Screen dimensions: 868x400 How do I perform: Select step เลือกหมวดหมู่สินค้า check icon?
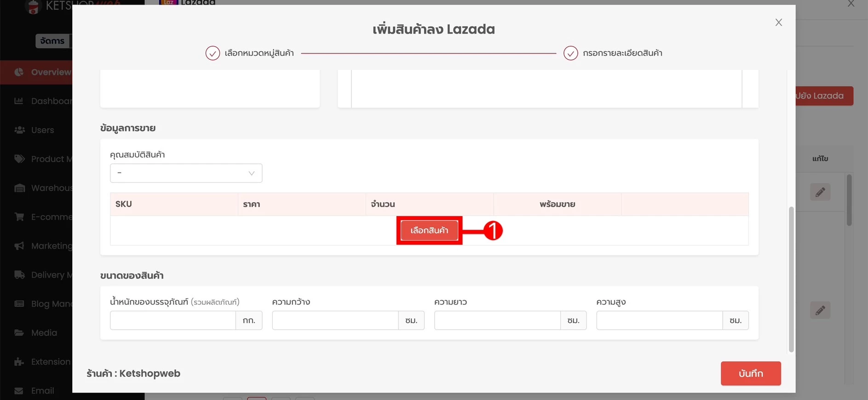tap(213, 53)
